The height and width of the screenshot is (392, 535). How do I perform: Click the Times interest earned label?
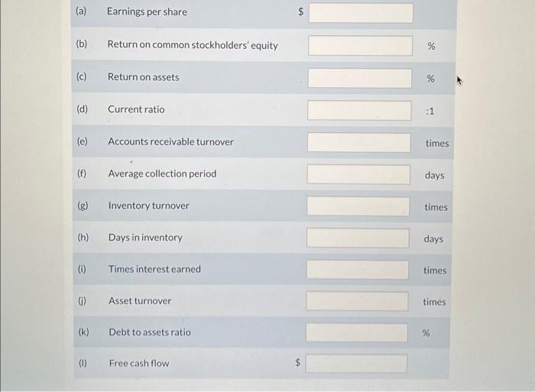click(154, 269)
